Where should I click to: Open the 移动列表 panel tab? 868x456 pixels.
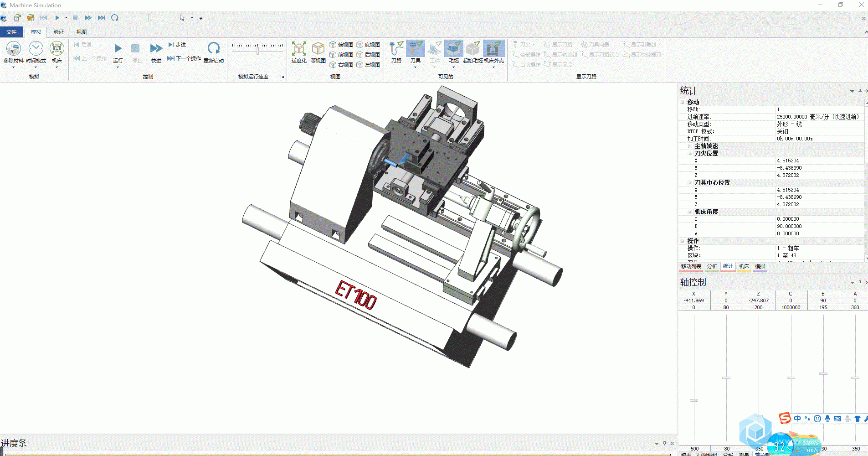(691, 266)
